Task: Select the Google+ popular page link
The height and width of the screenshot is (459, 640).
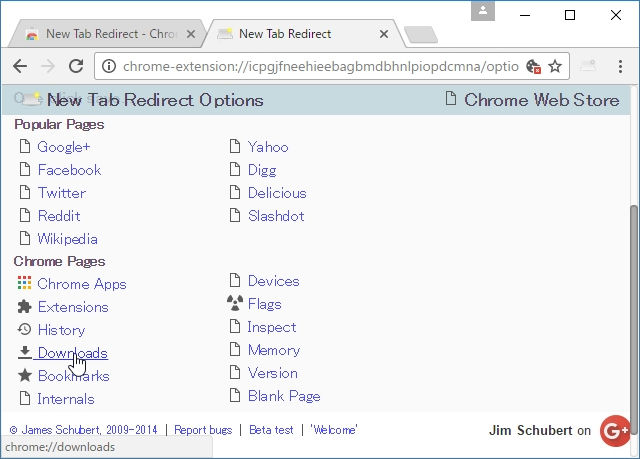Action: point(64,147)
